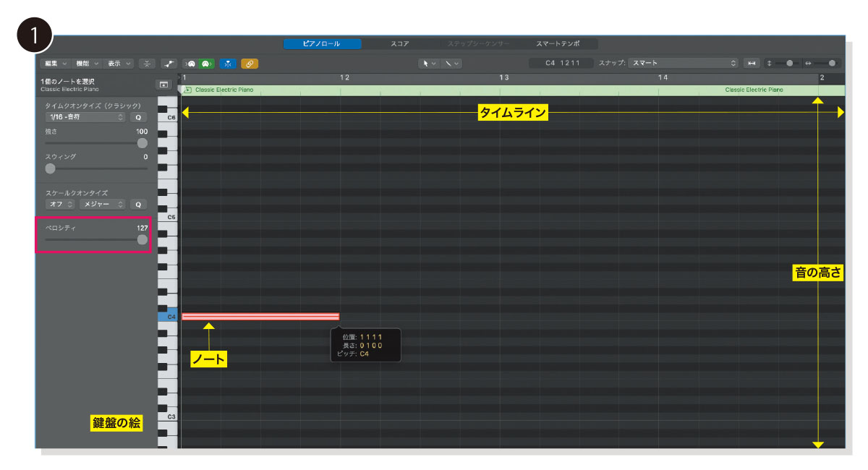Toggle the orange Link button
This screenshot has width=868, height=470.
[x=250, y=64]
